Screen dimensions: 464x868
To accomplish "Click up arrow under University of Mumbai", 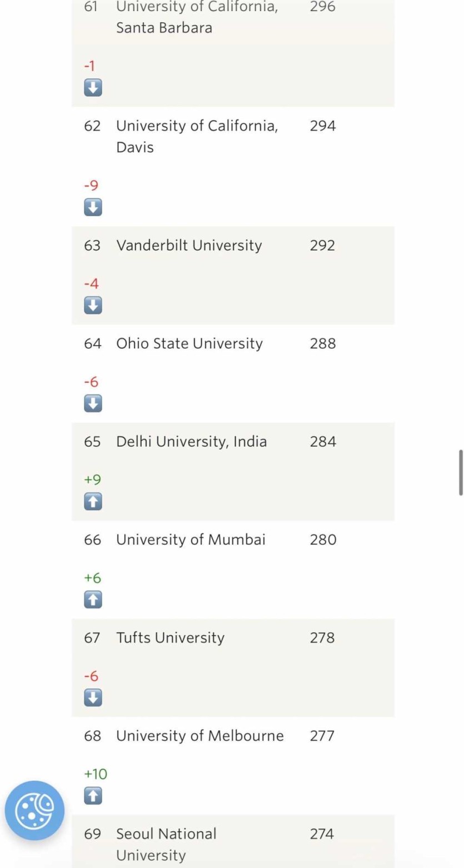I will click(x=93, y=600).
